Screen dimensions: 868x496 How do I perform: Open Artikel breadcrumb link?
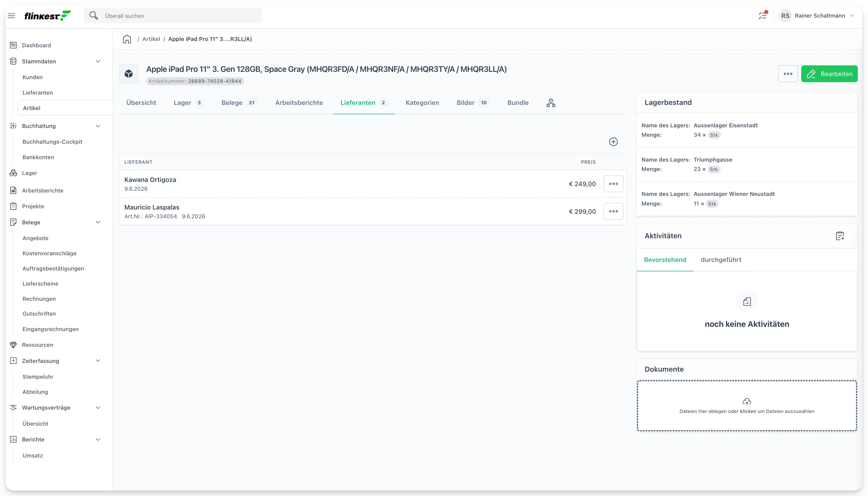151,39
